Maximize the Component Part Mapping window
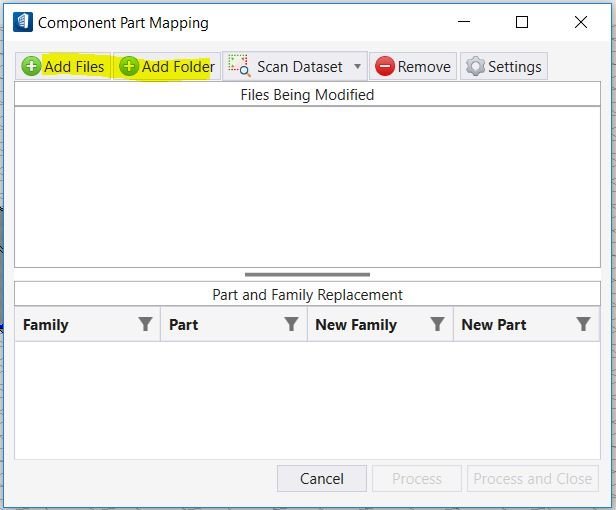Image resolution: width=616 pixels, height=510 pixels. pos(522,22)
